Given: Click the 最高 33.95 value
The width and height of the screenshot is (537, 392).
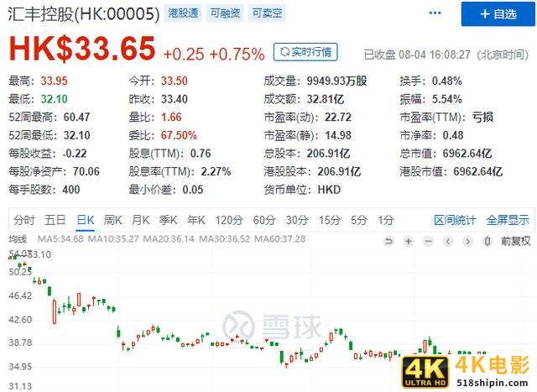Looking at the screenshot, I should click(54, 81).
